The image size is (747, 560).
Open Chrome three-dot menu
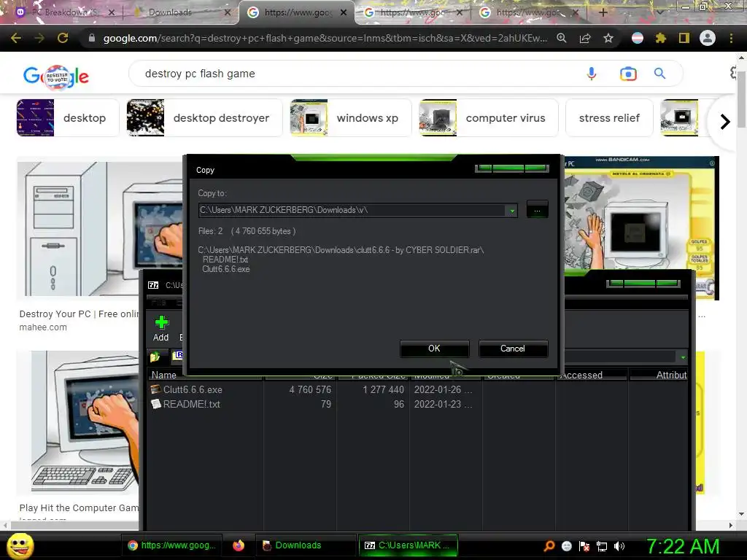pyautogui.click(x=731, y=38)
